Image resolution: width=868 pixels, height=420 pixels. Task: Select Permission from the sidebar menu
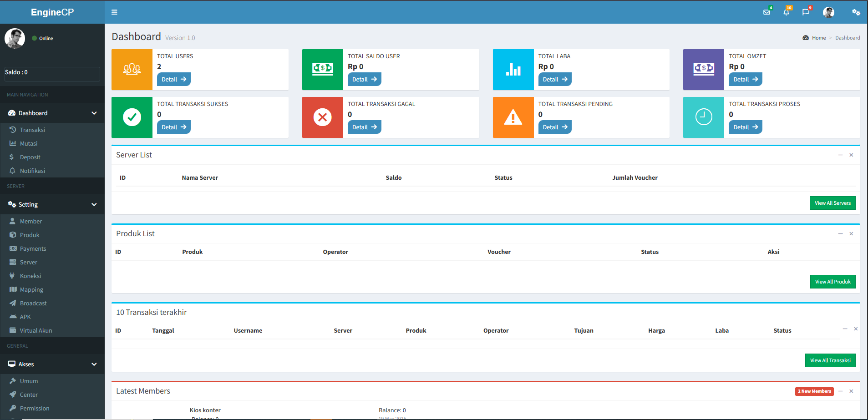[35, 408]
